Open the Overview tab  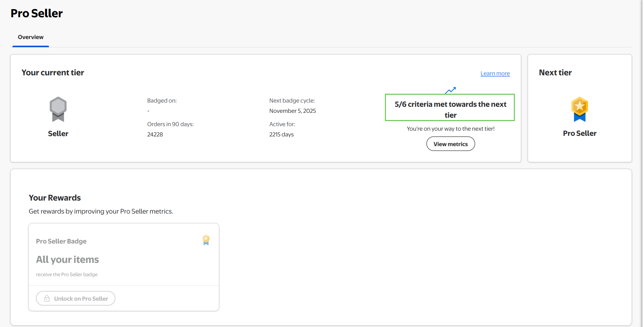(x=31, y=37)
